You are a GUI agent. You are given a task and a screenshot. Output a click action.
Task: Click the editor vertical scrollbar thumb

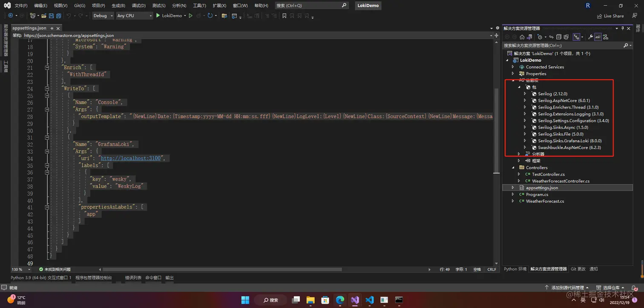496,130
